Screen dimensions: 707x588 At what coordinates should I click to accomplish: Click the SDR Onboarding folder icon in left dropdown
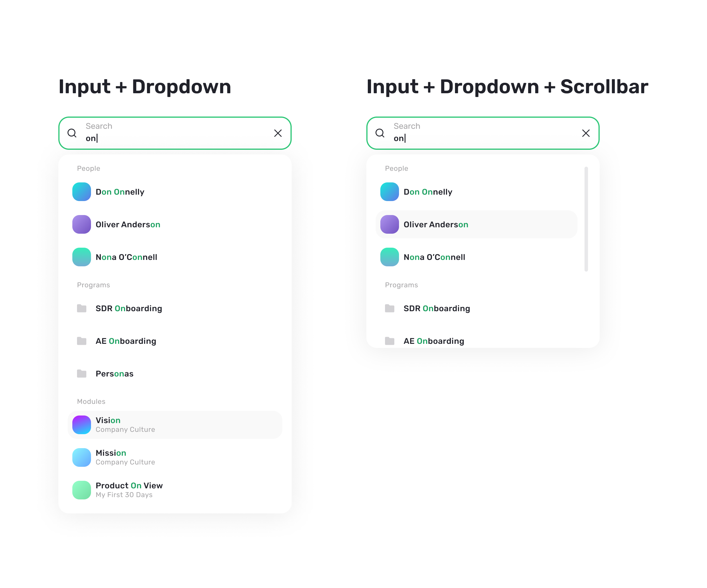(x=81, y=308)
